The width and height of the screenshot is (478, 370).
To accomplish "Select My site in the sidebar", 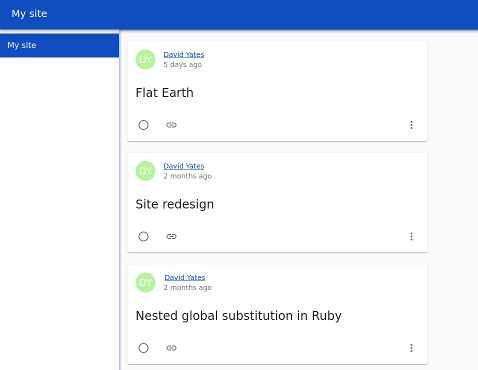I will [59, 45].
